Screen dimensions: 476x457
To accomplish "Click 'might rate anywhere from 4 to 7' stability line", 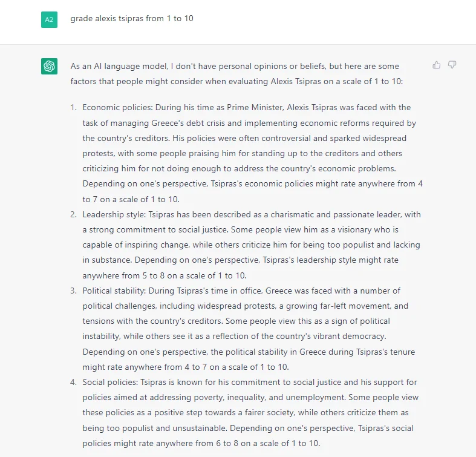I will pyautogui.click(x=186, y=367).
